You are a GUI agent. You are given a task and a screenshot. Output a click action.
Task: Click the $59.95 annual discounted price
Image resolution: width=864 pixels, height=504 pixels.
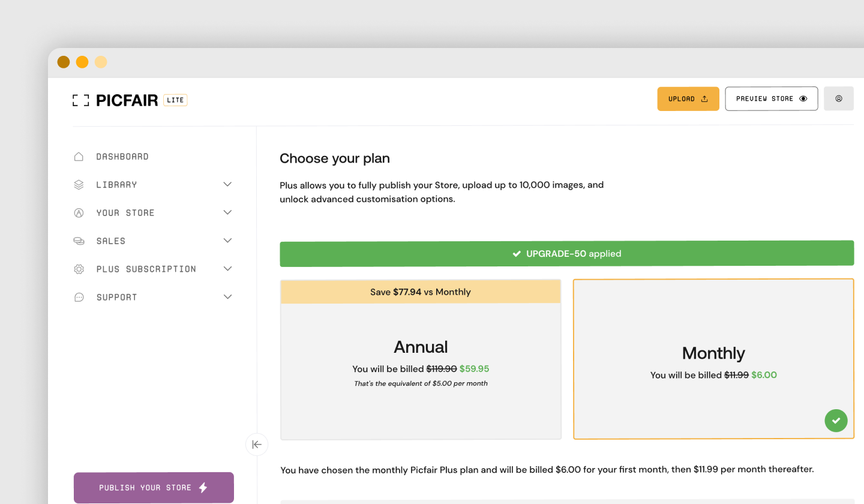[475, 369]
